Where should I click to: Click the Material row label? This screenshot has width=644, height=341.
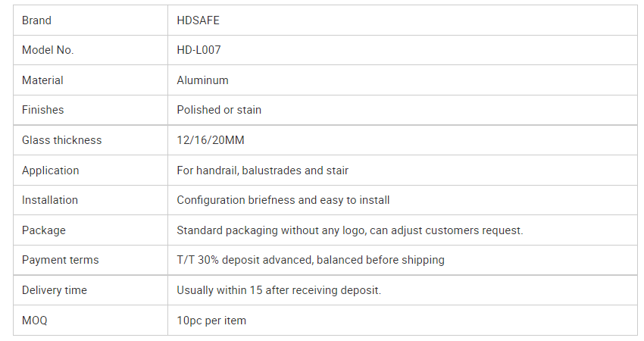[x=42, y=80]
